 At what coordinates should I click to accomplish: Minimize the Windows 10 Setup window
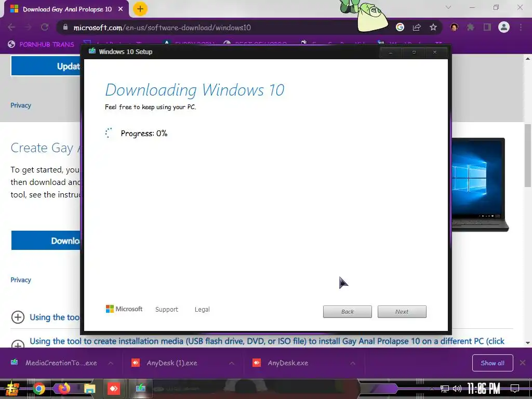[391, 52]
